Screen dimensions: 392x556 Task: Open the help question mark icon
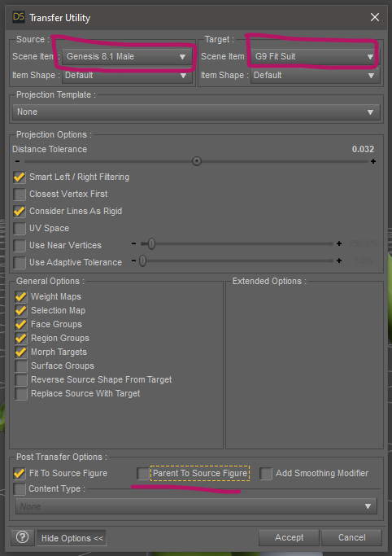point(22,537)
